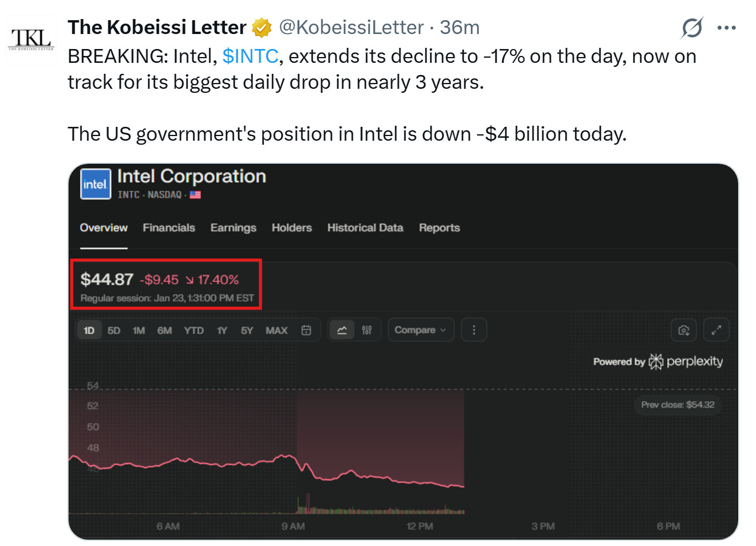Screen dimensions: 756x546
Task: Click the chart screenshot camera icon
Action: coord(684,330)
